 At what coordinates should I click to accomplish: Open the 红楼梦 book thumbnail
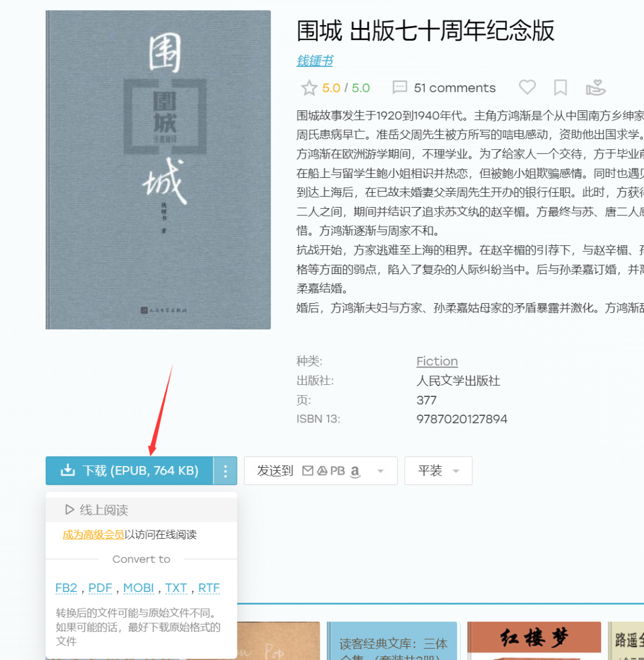534,640
